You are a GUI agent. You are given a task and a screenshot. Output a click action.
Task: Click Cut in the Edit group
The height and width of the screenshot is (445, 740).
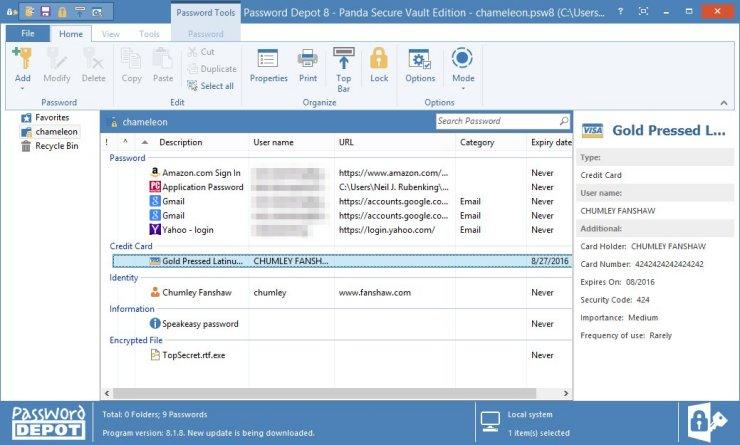point(201,52)
